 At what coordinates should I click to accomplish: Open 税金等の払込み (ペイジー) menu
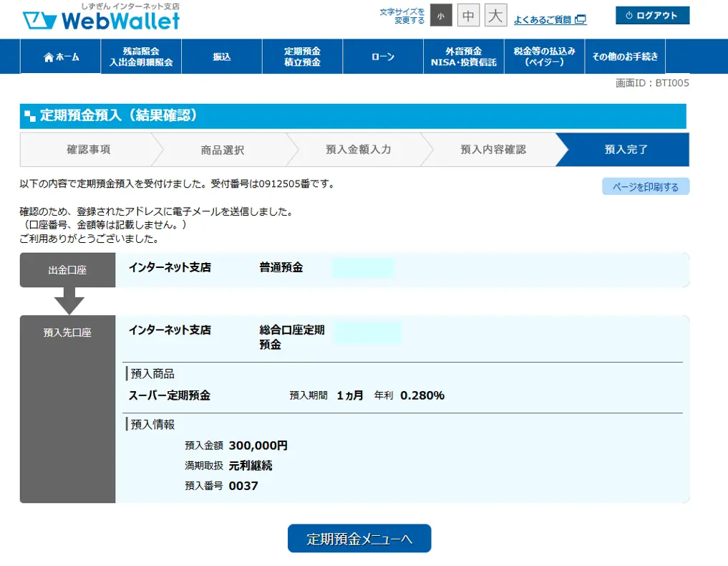(544, 57)
